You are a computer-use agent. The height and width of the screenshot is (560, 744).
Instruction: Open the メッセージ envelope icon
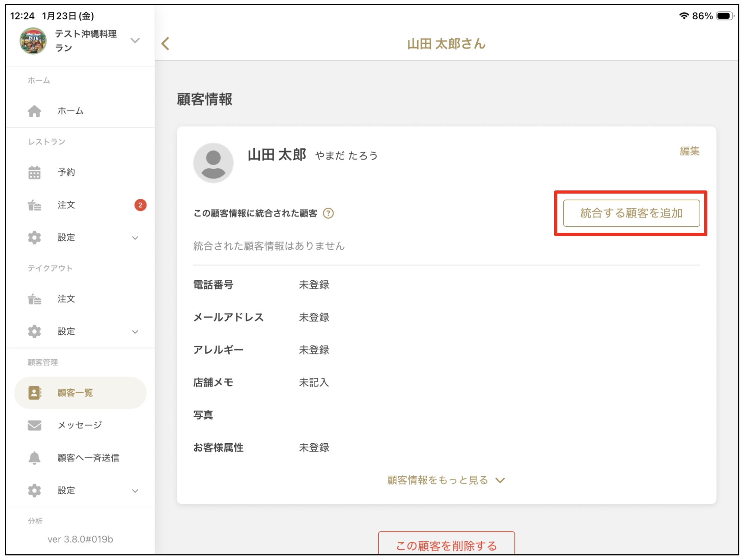click(34, 425)
